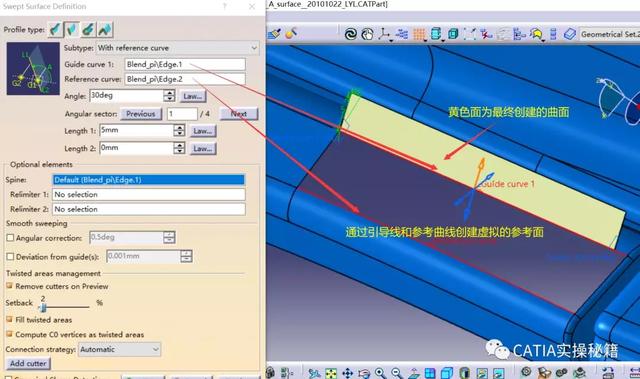The height and width of the screenshot is (379, 640).
Task: Click the Deviation from guide(s) stepper arrows
Action: [186, 256]
